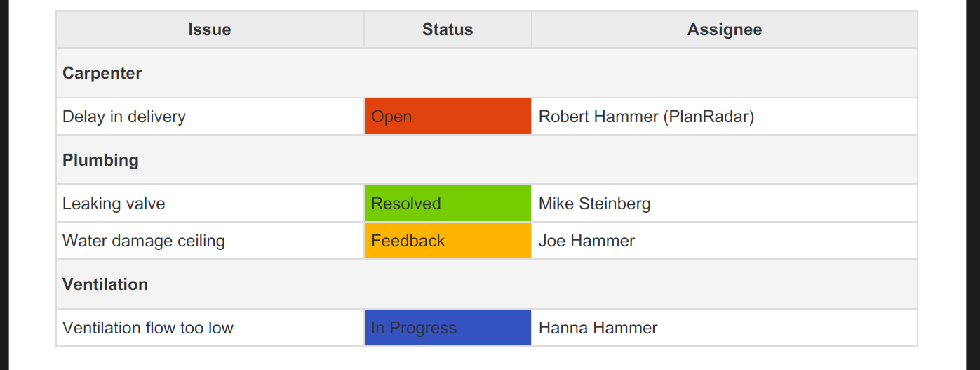
Task: Select assignee Mike Steinberg
Action: click(x=595, y=204)
